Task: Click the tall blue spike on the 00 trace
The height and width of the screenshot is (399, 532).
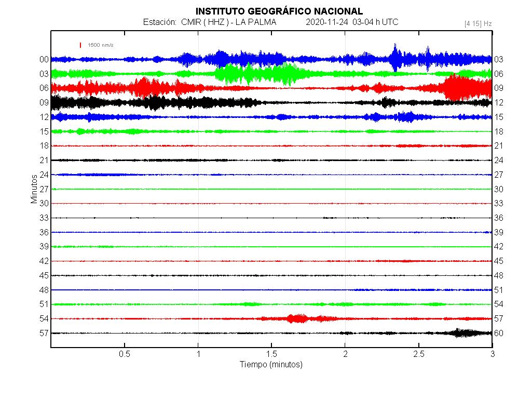Action: point(395,58)
